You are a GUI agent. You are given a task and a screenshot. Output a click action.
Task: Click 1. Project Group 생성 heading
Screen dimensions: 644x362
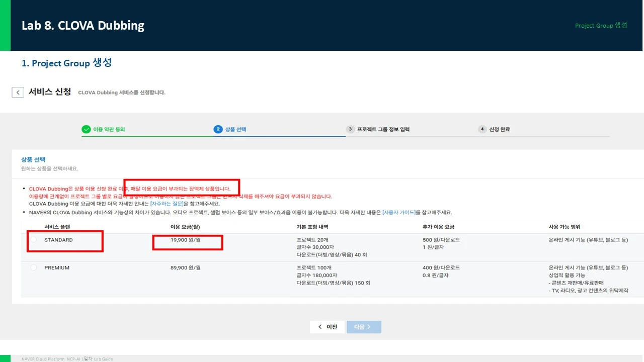(66, 63)
